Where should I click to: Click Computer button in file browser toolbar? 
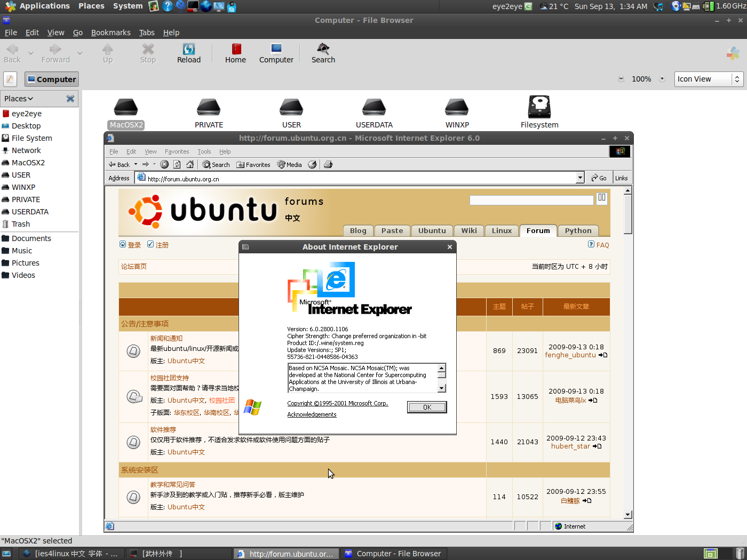[276, 53]
